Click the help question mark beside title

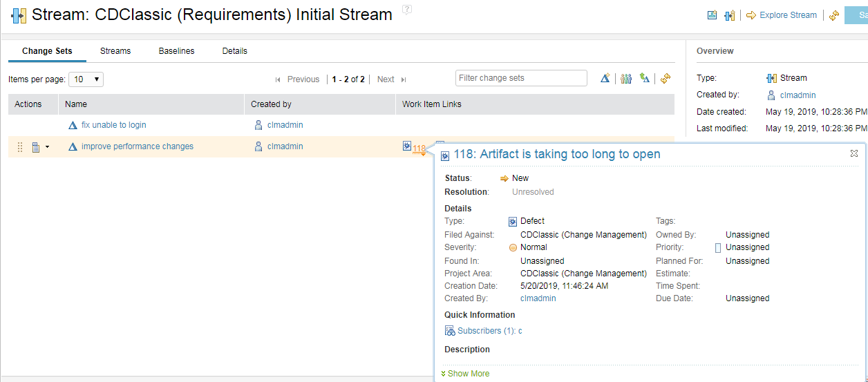[407, 9]
